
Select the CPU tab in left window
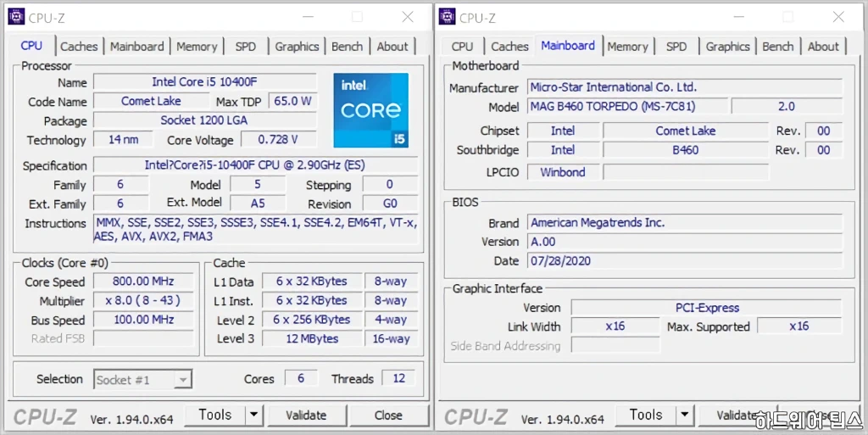(31, 46)
